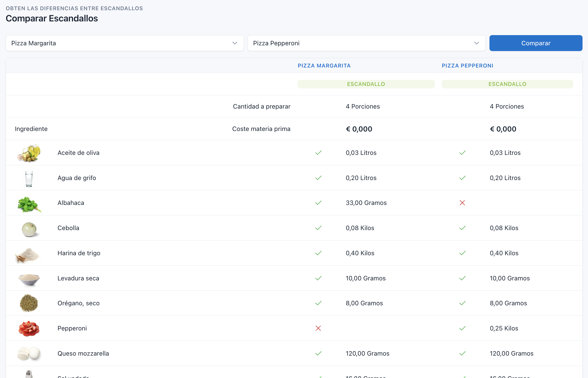Open the Pizza Pepperoni dropdown
Image resolution: width=588 pixels, height=378 pixels.
coord(366,43)
